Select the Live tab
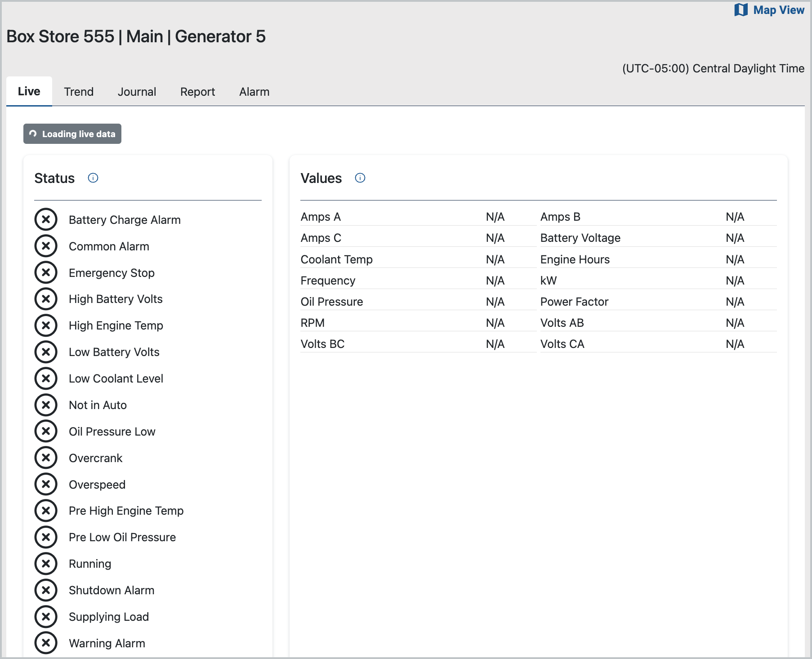Image resolution: width=812 pixels, height=659 pixels. [29, 91]
